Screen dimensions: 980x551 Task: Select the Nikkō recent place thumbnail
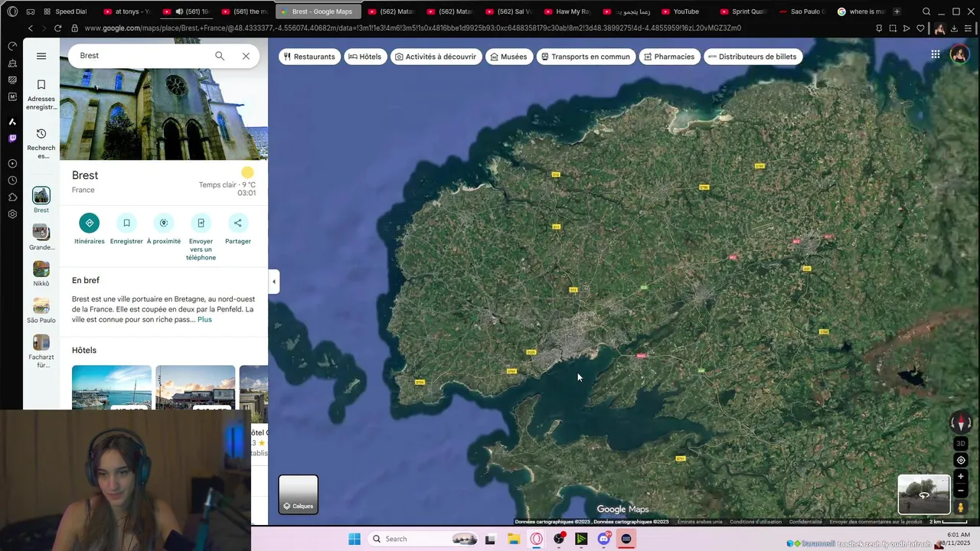coord(41,269)
